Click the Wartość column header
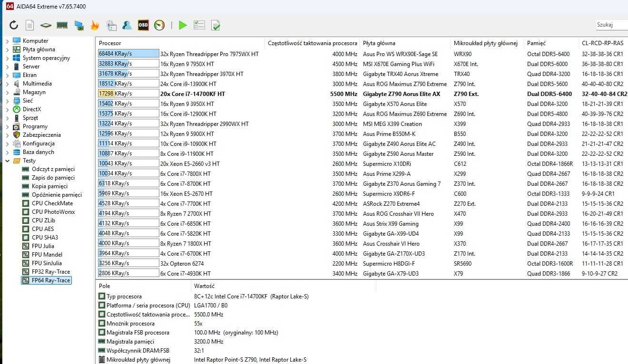This screenshot has height=364, width=628. (x=283, y=286)
